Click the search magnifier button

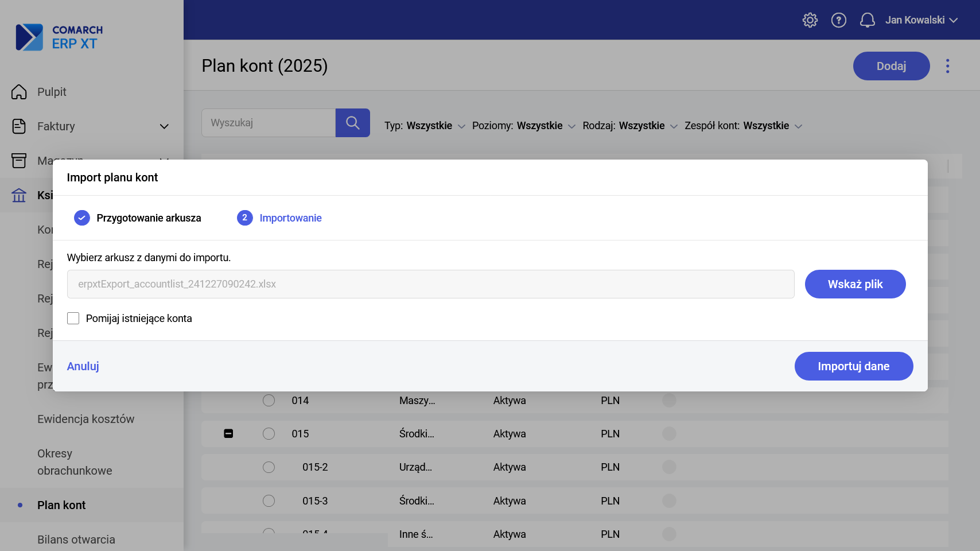tap(352, 123)
